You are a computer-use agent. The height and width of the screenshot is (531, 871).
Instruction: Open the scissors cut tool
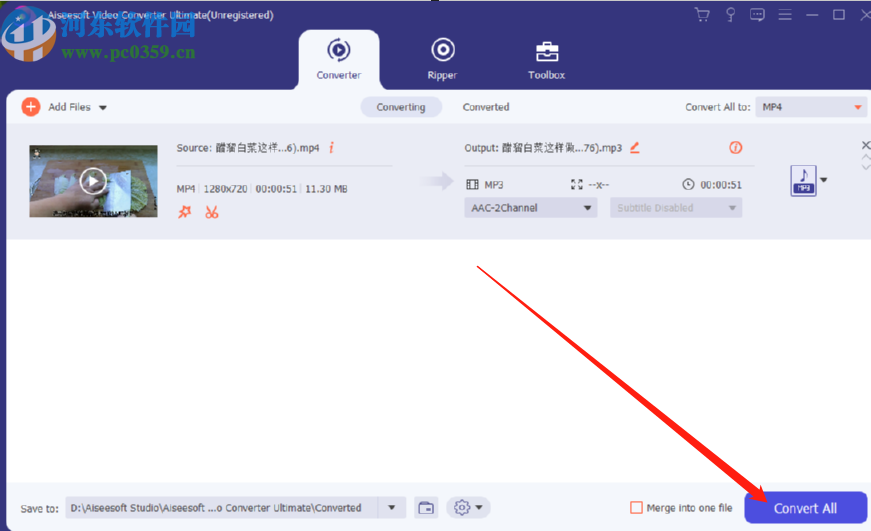[x=212, y=212]
